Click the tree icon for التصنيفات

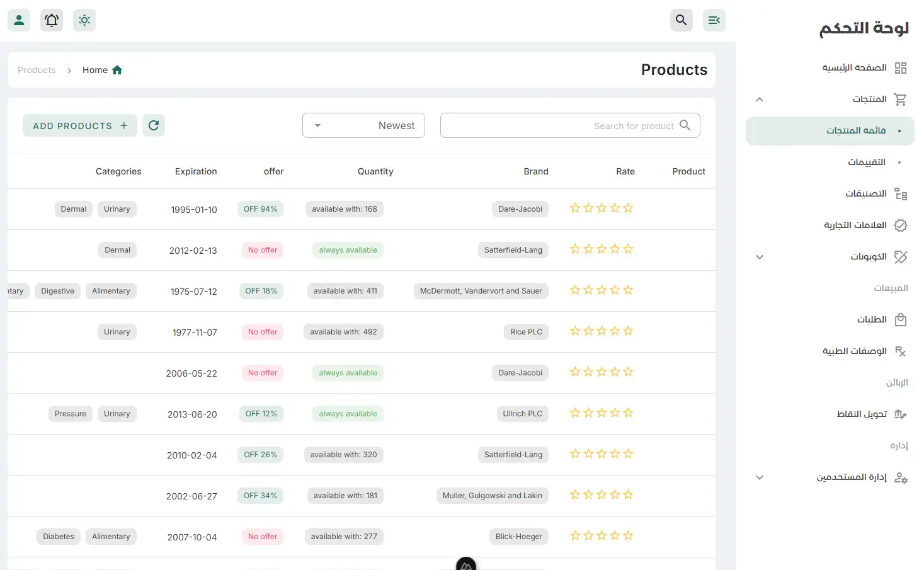pos(901,194)
